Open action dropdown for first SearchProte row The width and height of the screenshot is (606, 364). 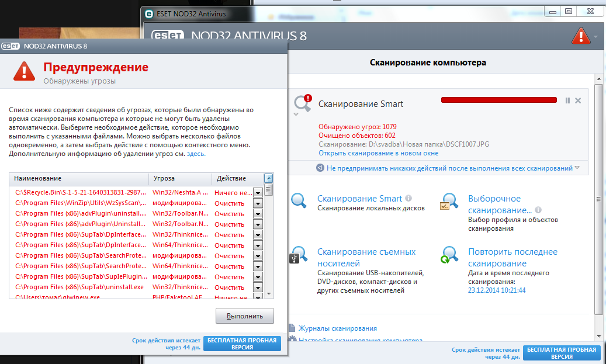click(258, 256)
